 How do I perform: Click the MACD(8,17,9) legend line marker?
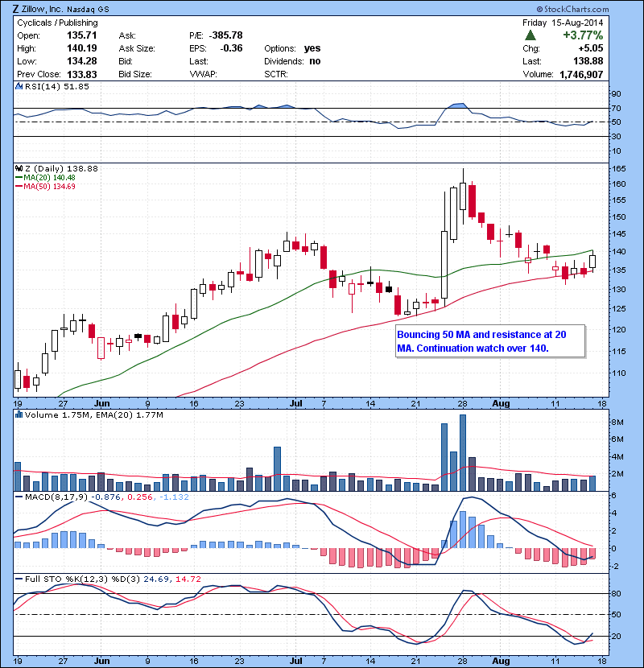coord(19,497)
